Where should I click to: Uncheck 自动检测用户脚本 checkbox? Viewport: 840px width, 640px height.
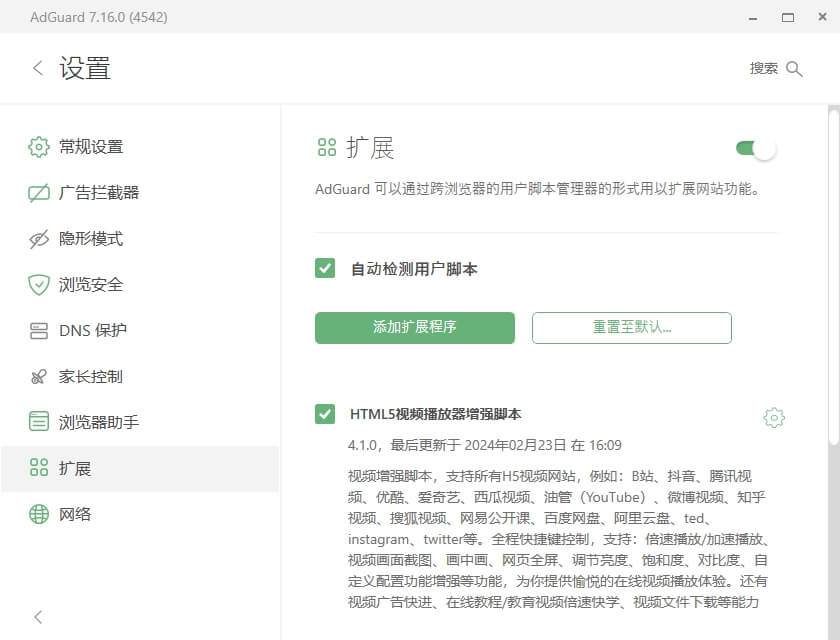(325, 268)
